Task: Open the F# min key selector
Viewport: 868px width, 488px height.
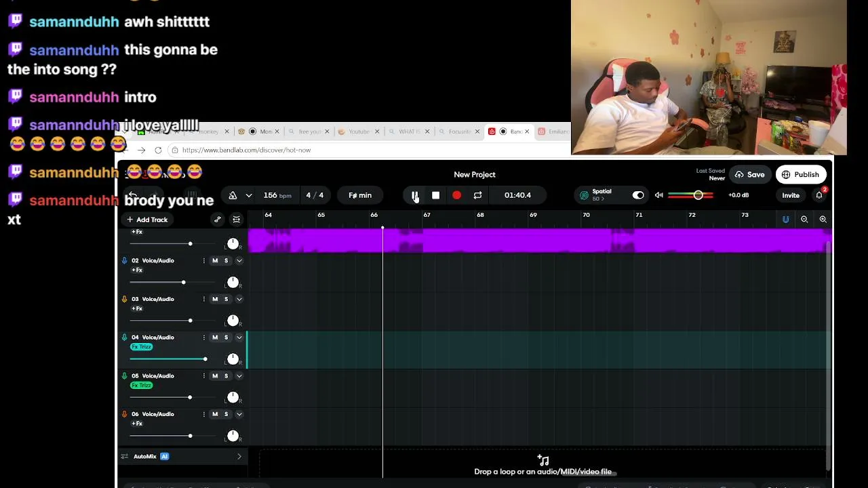Action: 360,195
